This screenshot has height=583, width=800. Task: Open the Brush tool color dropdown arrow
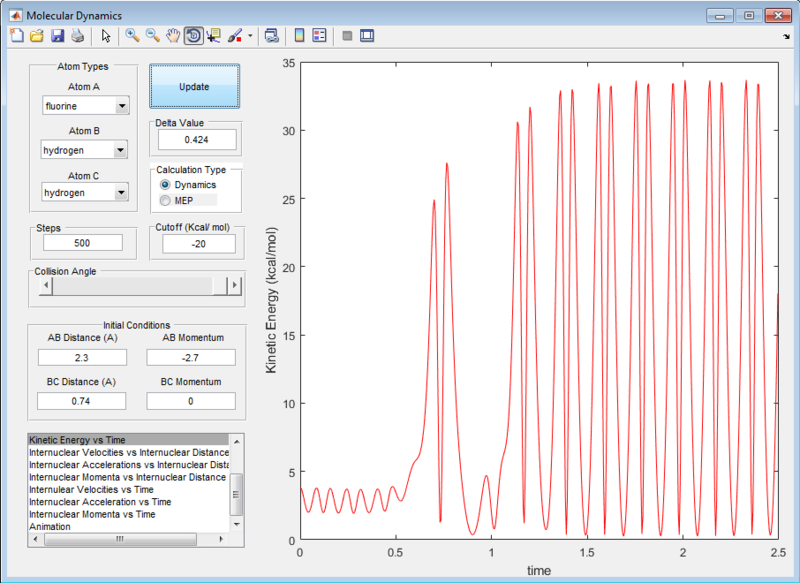pos(250,36)
